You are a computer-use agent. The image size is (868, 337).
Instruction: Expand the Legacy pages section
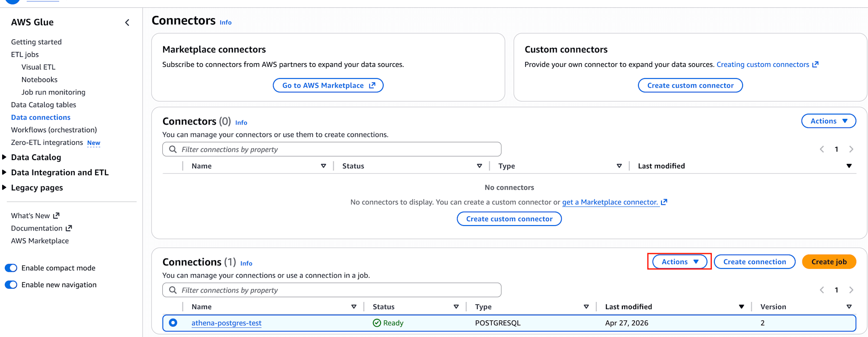click(x=4, y=188)
